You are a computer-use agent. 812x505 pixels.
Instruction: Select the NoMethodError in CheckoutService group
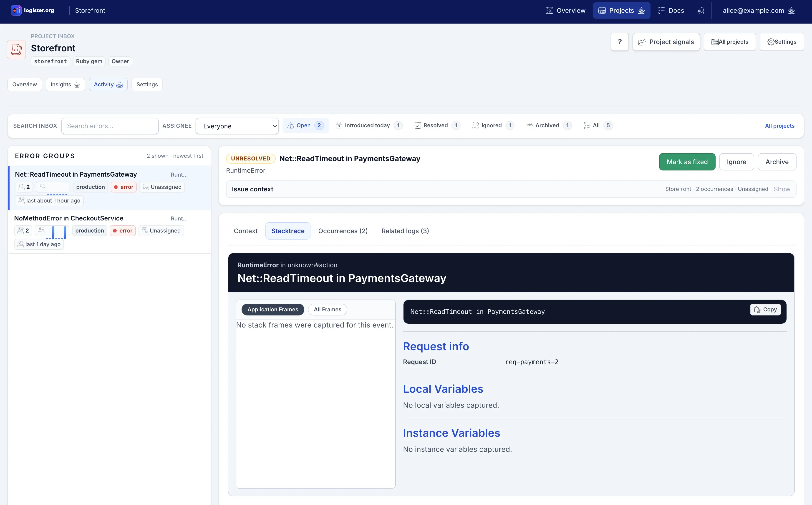click(x=109, y=231)
